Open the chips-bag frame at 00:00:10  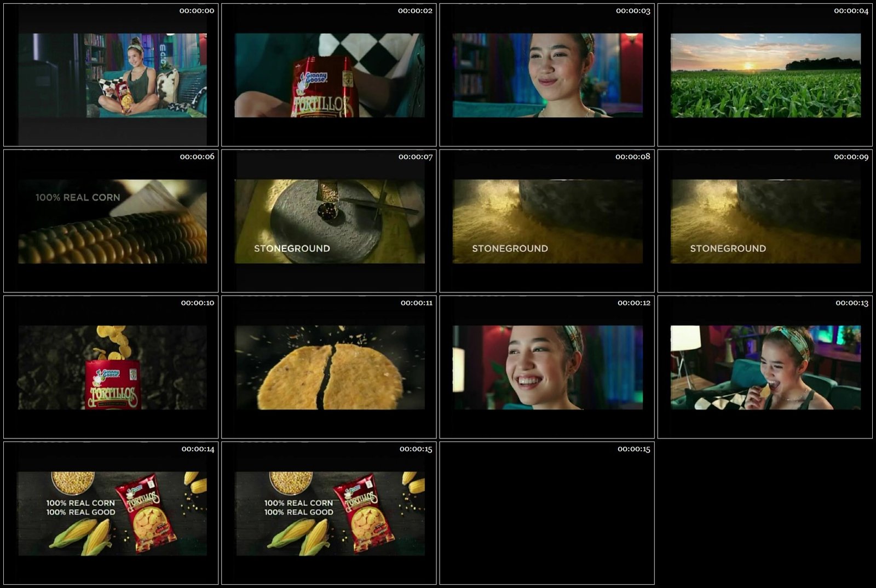click(111, 367)
